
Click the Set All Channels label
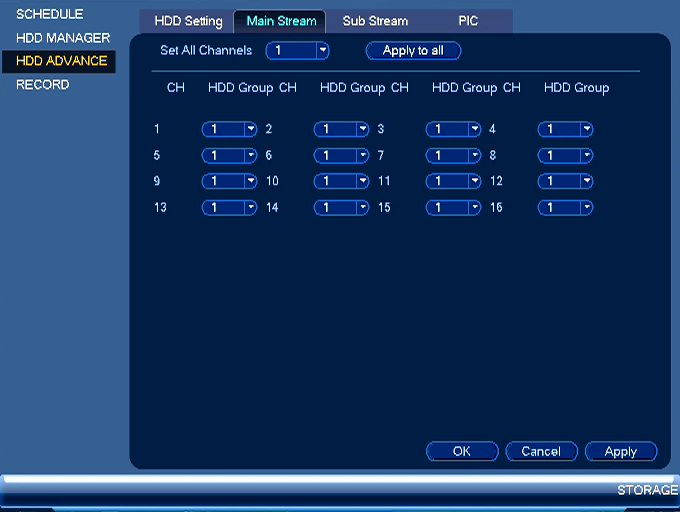(206, 51)
